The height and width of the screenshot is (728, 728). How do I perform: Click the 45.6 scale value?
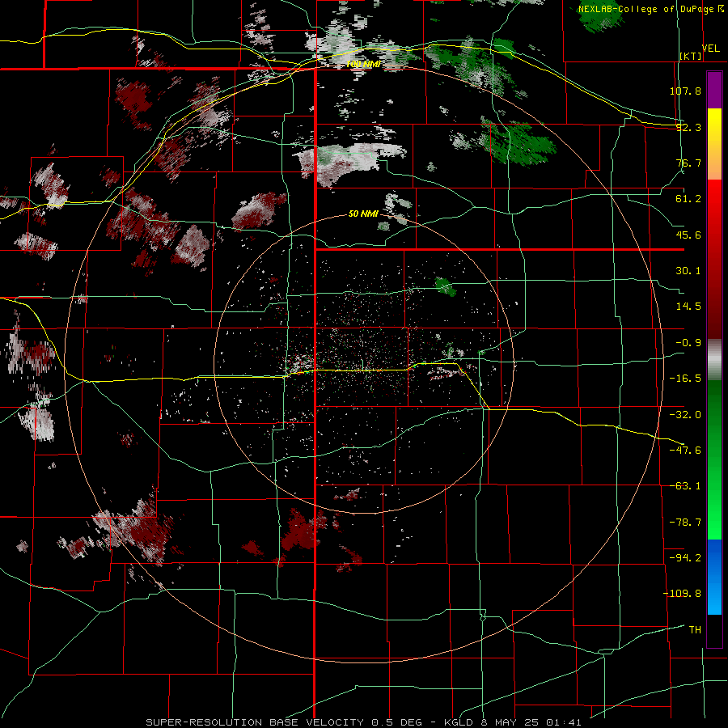coord(688,235)
